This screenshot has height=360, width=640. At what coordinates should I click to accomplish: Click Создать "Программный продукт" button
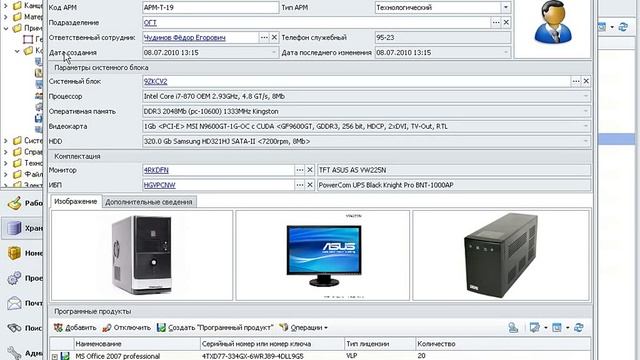click(x=215, y=328)
